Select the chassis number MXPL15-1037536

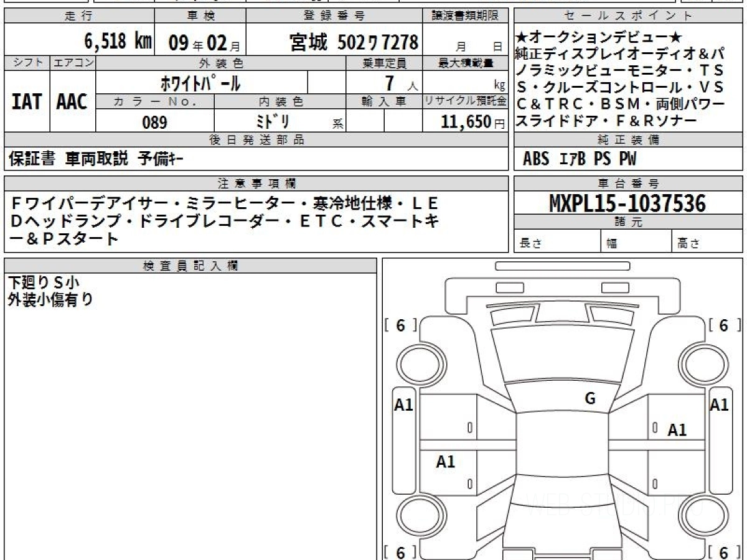click(x=627, y=203)
